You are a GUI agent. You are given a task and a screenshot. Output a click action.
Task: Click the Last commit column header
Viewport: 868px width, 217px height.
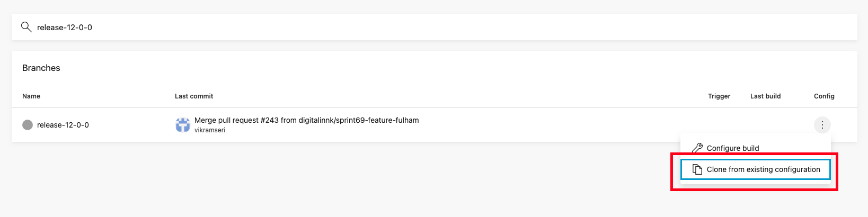(194, 96)
